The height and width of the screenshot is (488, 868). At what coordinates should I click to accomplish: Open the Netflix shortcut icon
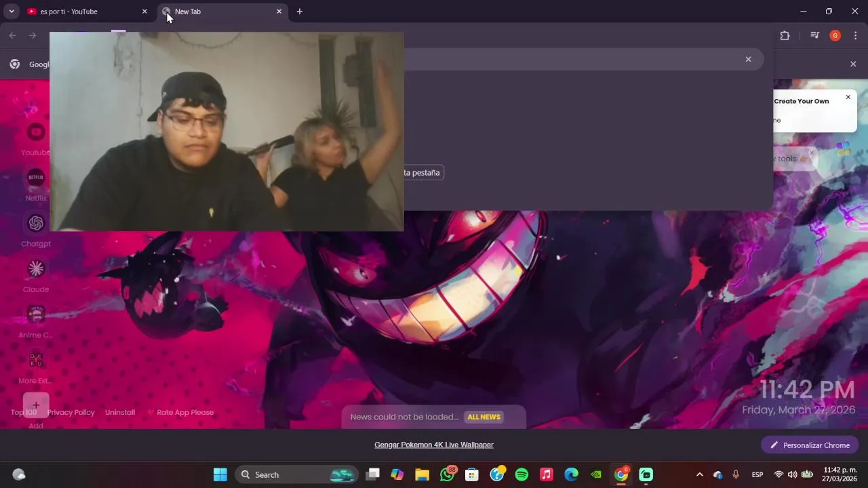pos(36,178)
